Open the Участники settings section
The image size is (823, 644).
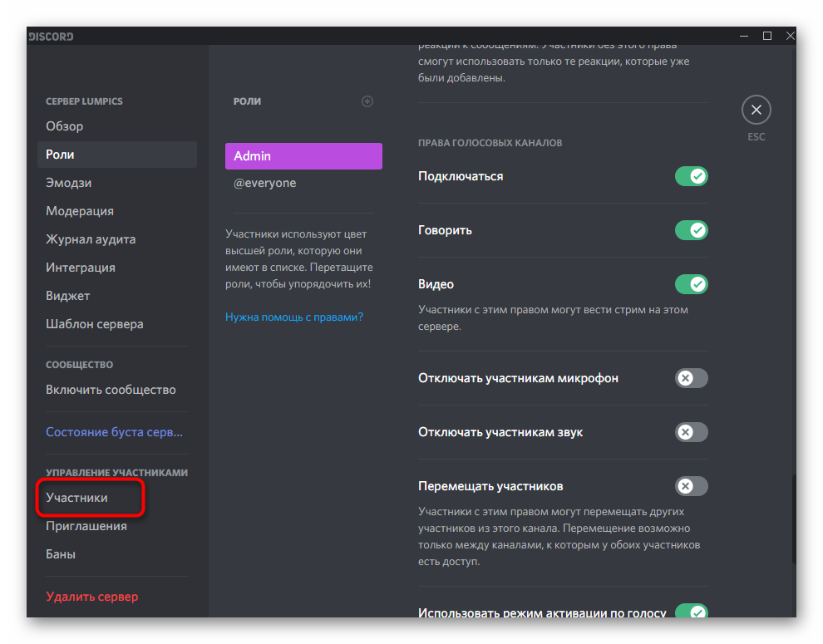click(x=77, y=498)
